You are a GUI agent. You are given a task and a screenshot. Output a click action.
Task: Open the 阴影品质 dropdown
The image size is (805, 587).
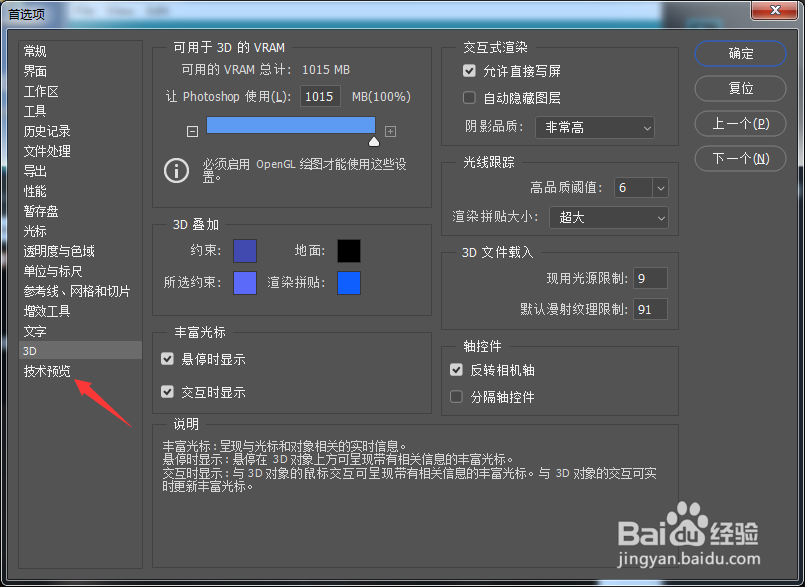tap(595, 127)
